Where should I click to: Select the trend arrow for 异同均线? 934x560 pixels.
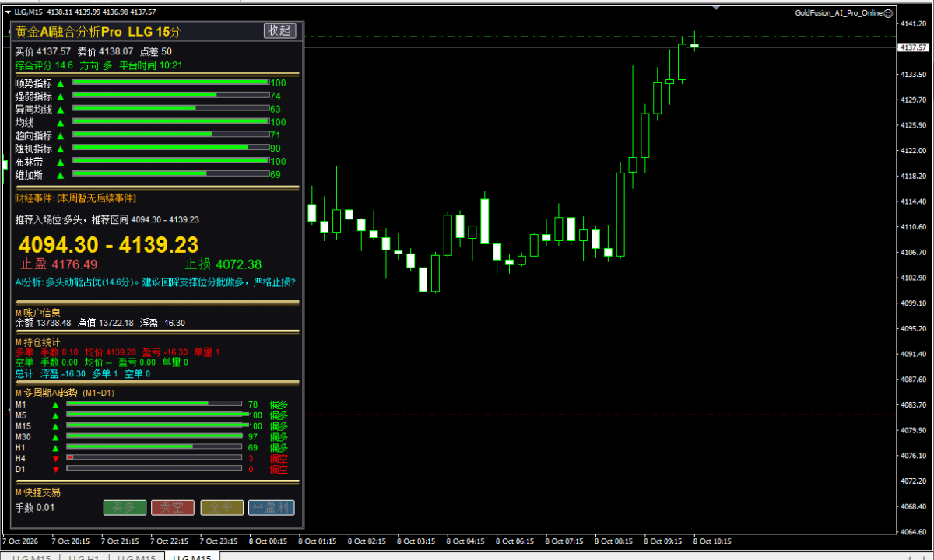coord(60,110)
